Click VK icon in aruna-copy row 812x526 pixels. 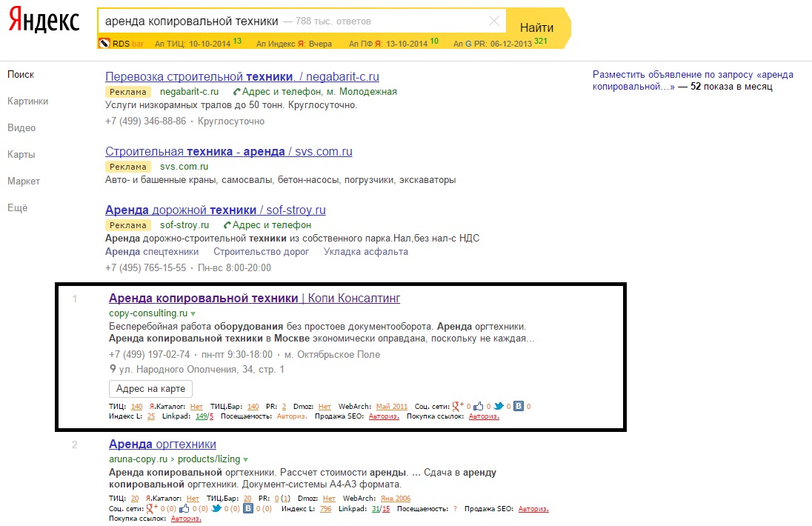248,509
